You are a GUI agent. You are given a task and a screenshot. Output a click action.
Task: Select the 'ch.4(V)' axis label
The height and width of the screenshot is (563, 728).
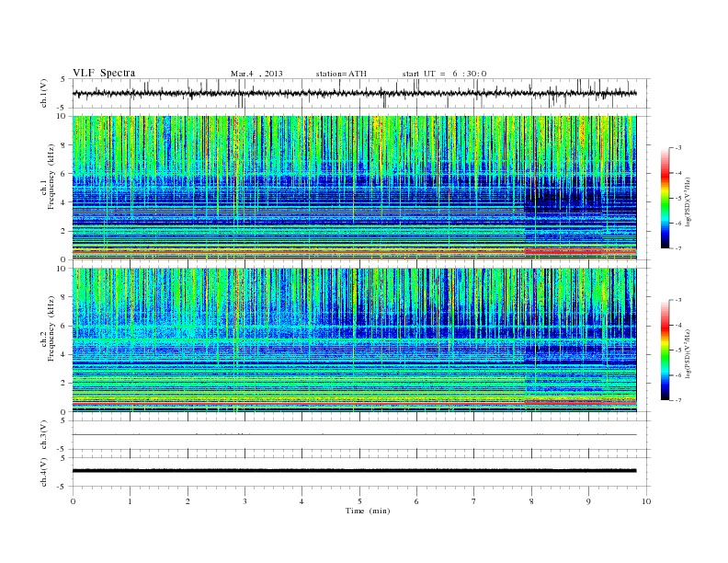[44, 472]
